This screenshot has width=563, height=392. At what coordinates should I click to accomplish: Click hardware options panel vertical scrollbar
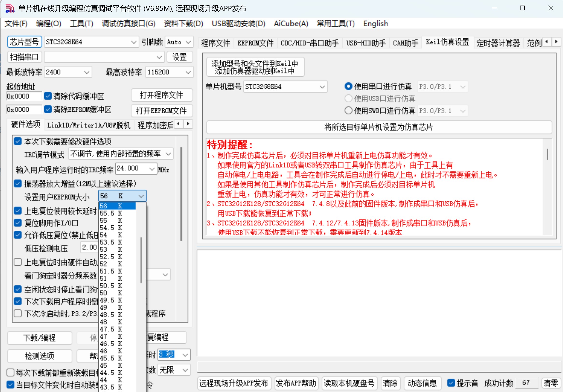(181, 194)
